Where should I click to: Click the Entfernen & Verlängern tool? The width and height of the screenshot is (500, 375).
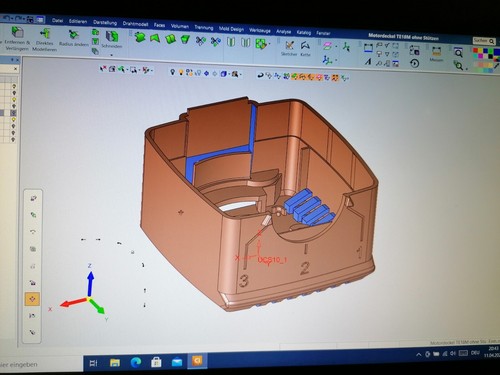pyautogui.click(x=17, y=38)
